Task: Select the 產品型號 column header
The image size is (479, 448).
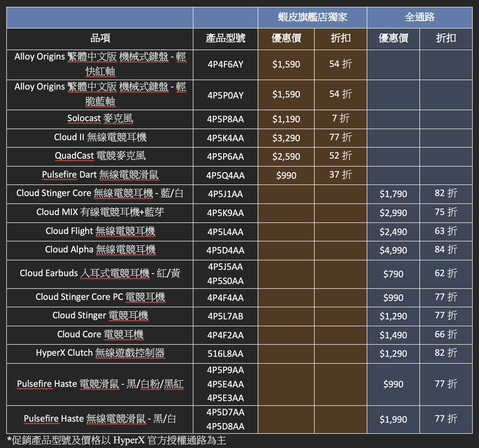Action: pyautogui.click(x=225, y=38)
